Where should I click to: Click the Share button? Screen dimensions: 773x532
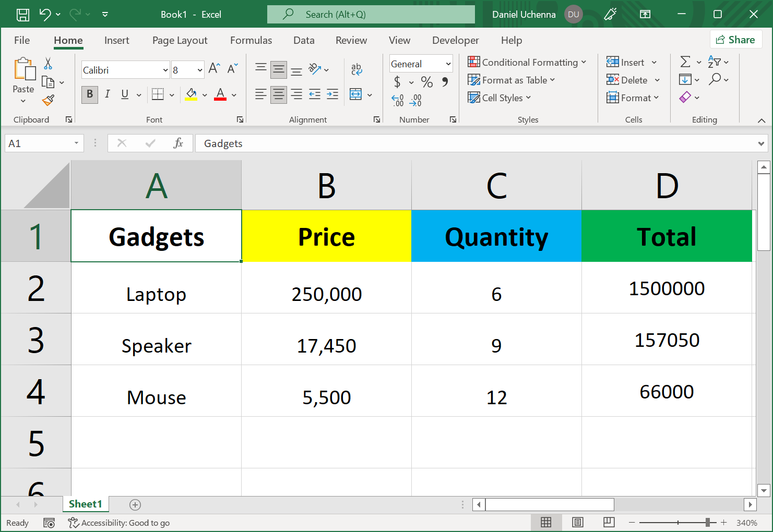point(736,40)
